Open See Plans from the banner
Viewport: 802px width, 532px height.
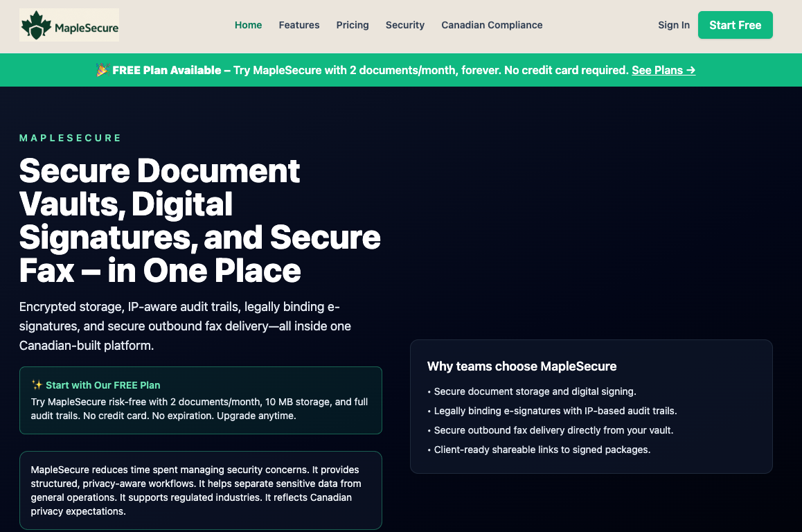(x=663, y=70)
